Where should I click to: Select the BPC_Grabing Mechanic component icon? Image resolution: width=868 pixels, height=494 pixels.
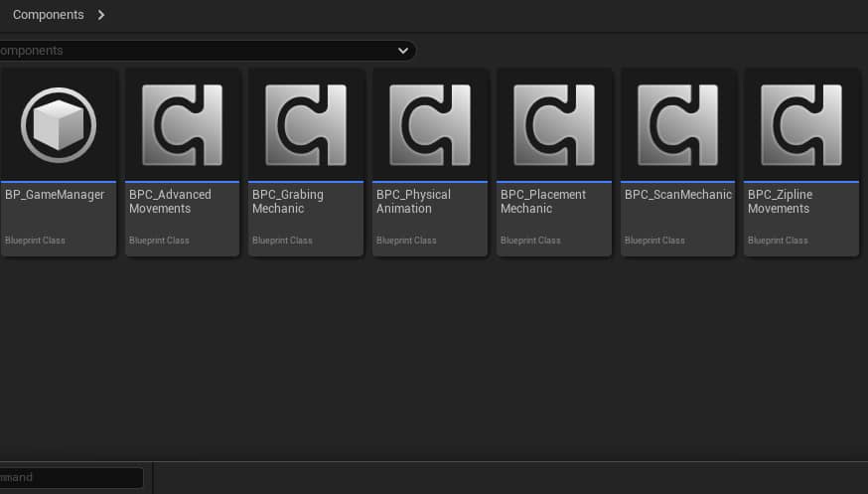pos(306,125)
